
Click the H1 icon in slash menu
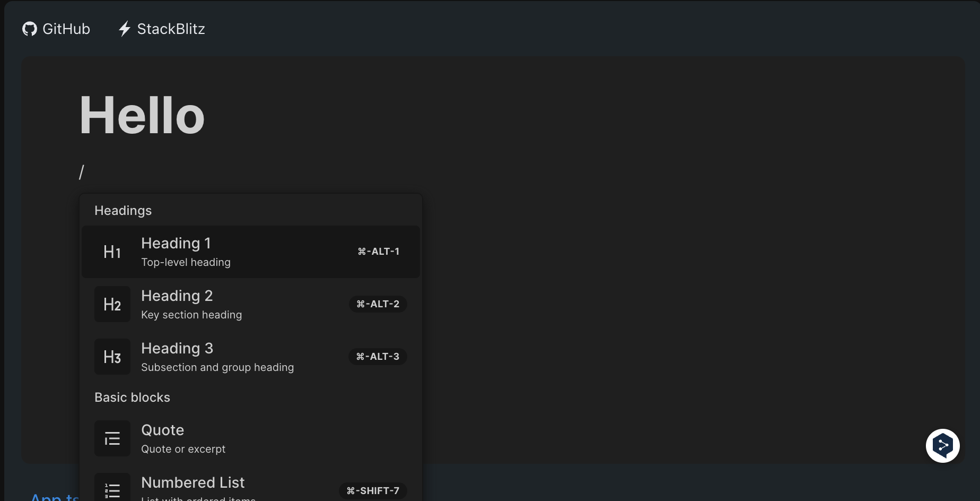(x=112, y=252)
